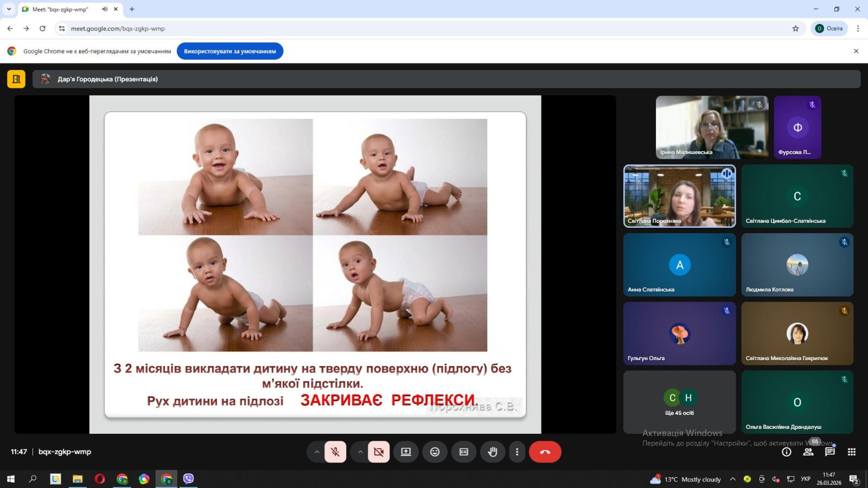Screen dimensions: 868x488
Task: Click the present screen icon
Action: click(406, 452)
